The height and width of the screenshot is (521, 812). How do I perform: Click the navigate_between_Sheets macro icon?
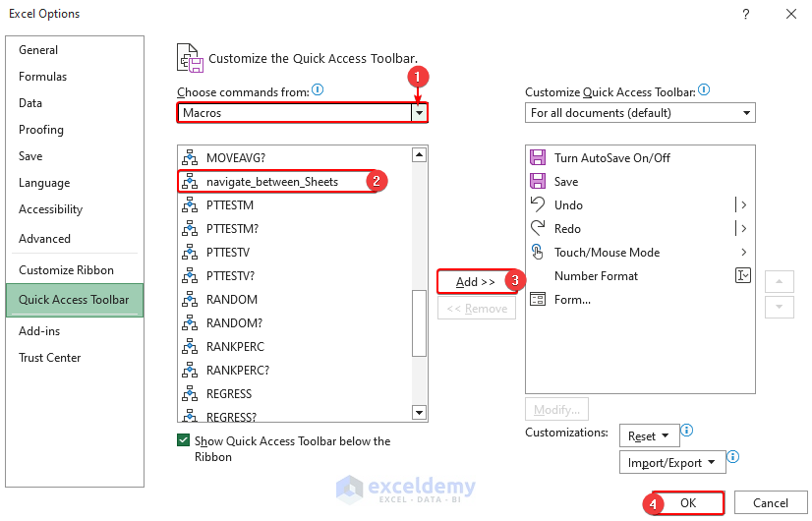click(190, 181)
